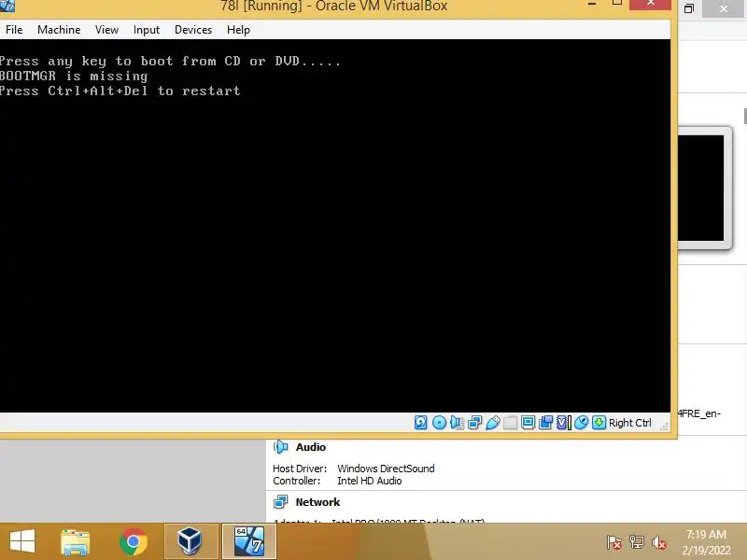Click inside the VM black console screen
The image size is (747, 560).
pyautogui.click(x=335, y=226)
